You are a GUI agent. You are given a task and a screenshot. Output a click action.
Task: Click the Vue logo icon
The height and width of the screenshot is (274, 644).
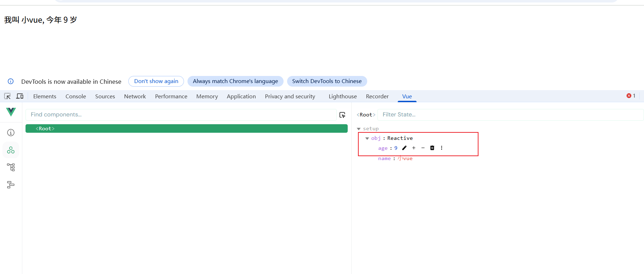pos(11,112)
